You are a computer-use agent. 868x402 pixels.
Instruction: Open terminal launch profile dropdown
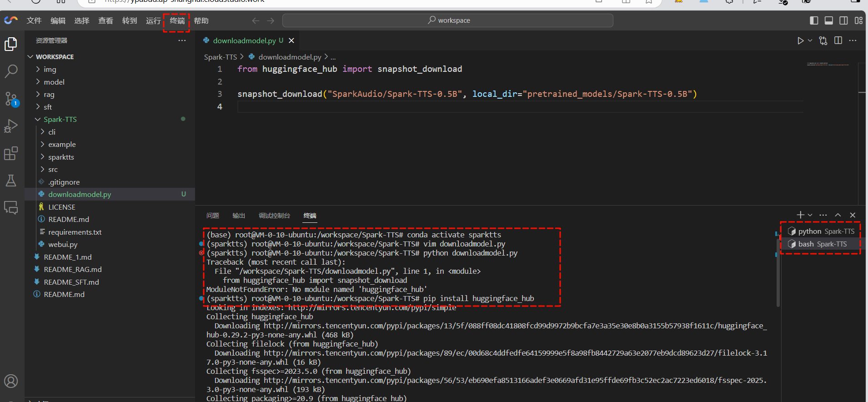[810, 215]
